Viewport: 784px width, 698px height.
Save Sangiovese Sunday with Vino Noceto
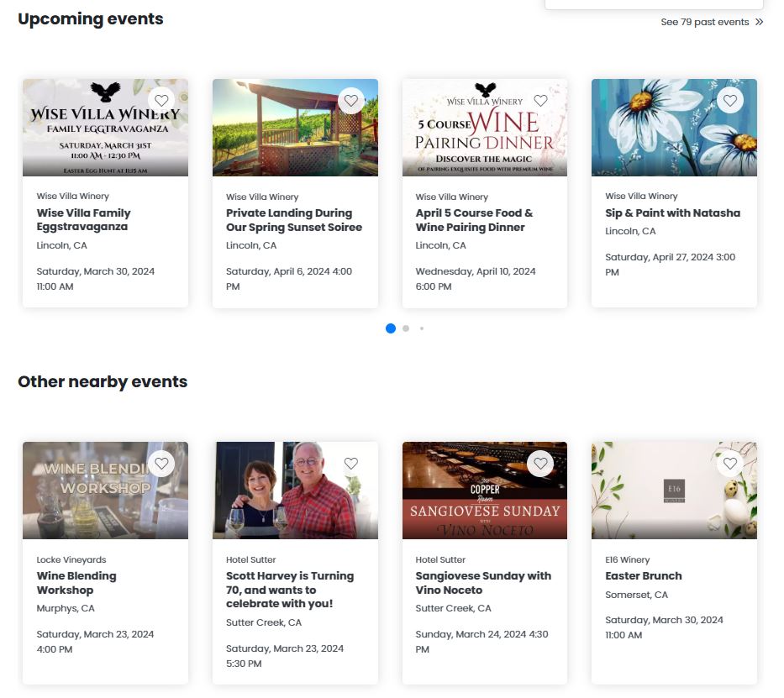pyautogui.click(x=541, y=464)
